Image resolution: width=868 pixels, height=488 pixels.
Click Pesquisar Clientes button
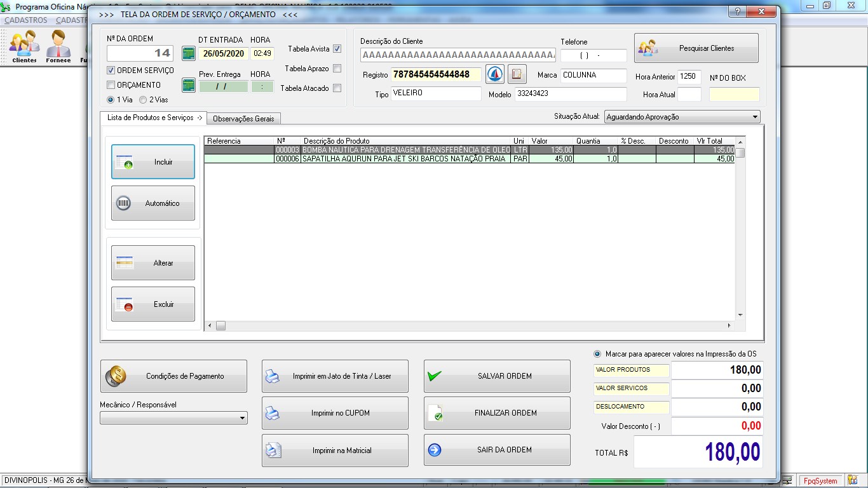pos(696,48)
